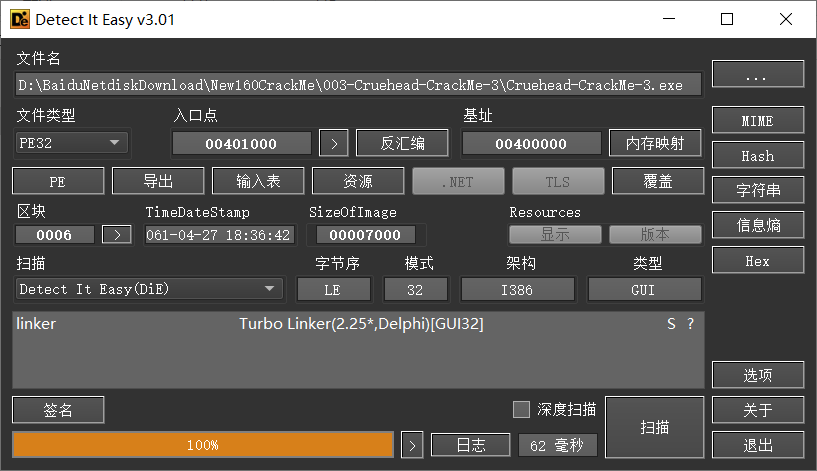Minimize the Detect It Easy window
817x471 pixels.
click(669, 19)
